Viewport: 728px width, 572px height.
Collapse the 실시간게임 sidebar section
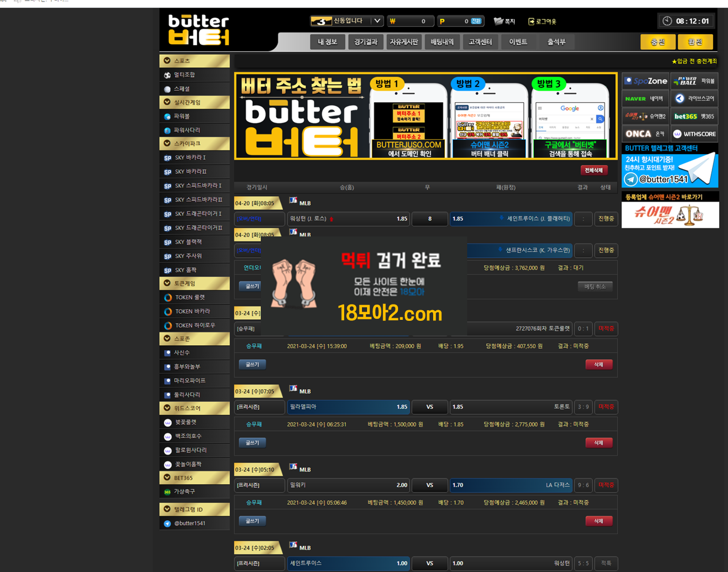[195, 102]
